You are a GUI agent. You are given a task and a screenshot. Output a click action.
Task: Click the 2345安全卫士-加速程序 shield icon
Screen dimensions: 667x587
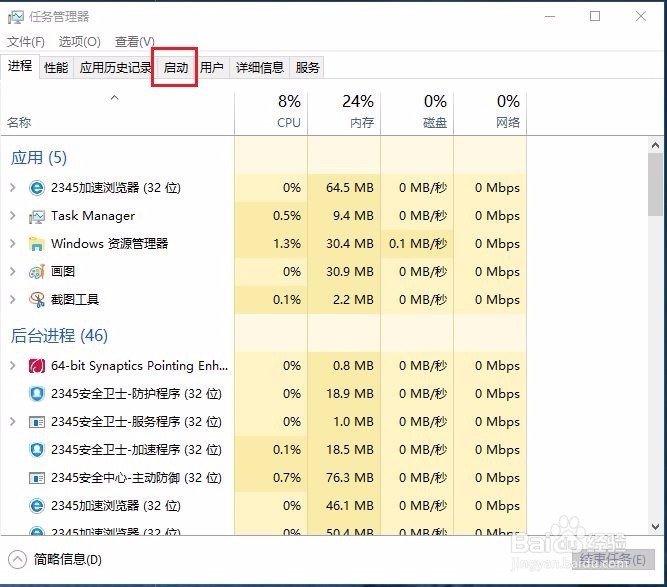(x=37, y=450)
